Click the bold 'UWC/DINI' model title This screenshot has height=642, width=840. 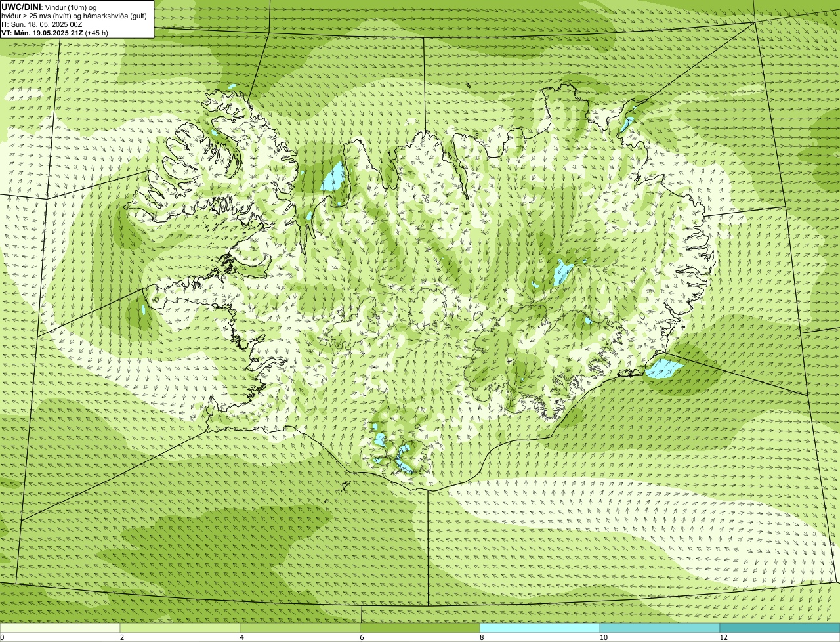pyautogui.click(x=22, y=7)
